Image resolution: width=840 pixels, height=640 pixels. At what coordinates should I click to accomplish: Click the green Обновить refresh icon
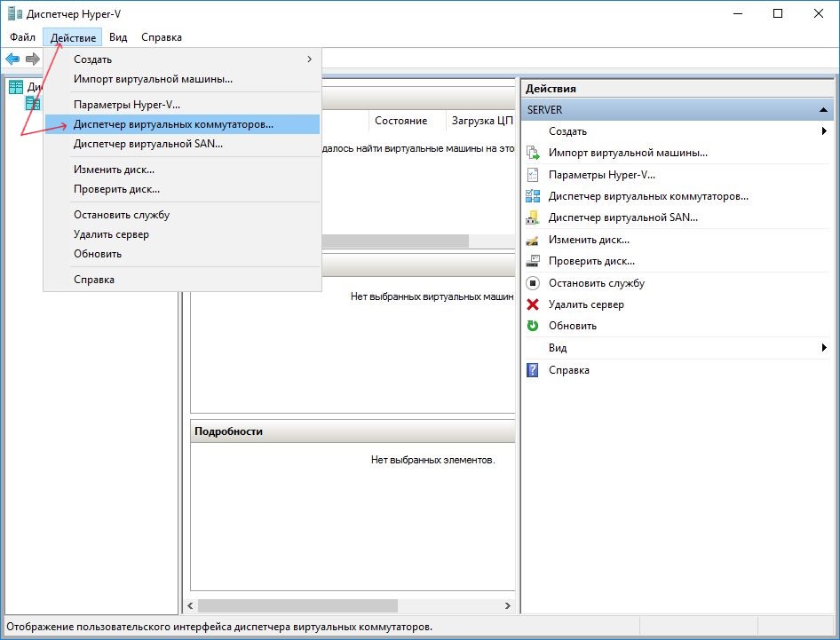pyautogui.click(x=533, y=326)
